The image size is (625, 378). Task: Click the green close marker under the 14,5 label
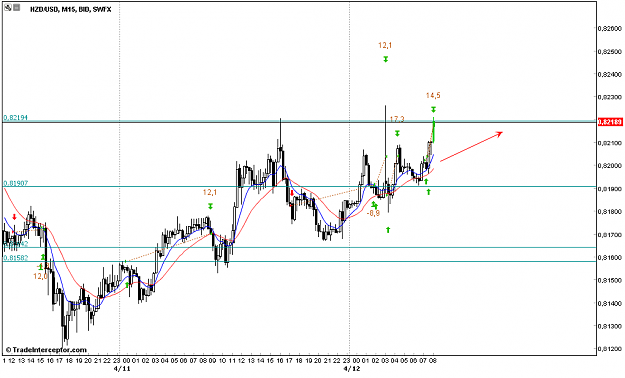(433, 110)
